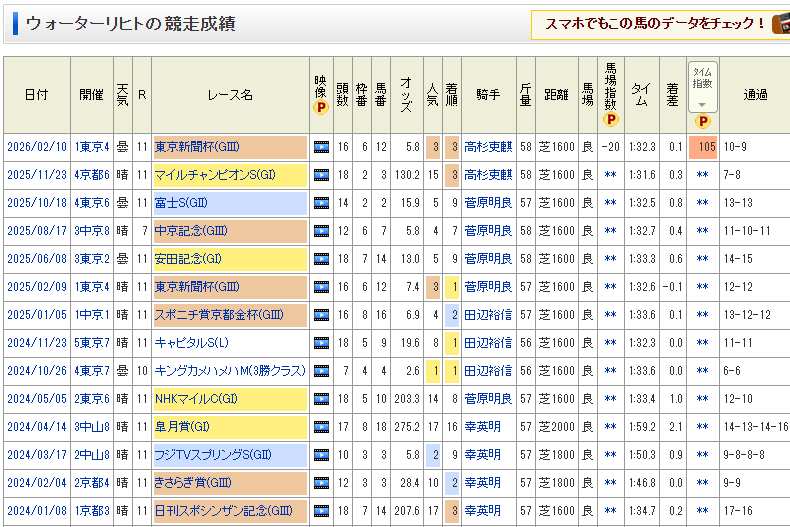Open 日刊スポシンザン記念(GIII) race link

coord(223,511)
